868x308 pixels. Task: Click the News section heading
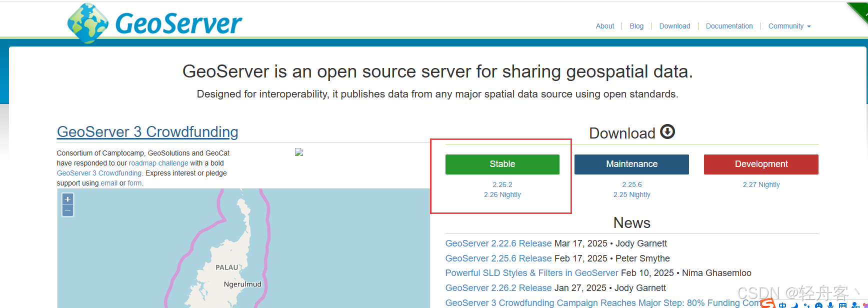632,223
